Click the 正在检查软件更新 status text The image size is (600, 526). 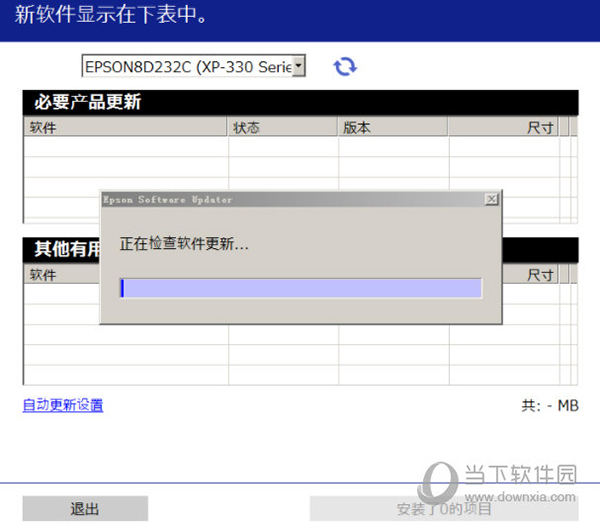coord(184,244)
